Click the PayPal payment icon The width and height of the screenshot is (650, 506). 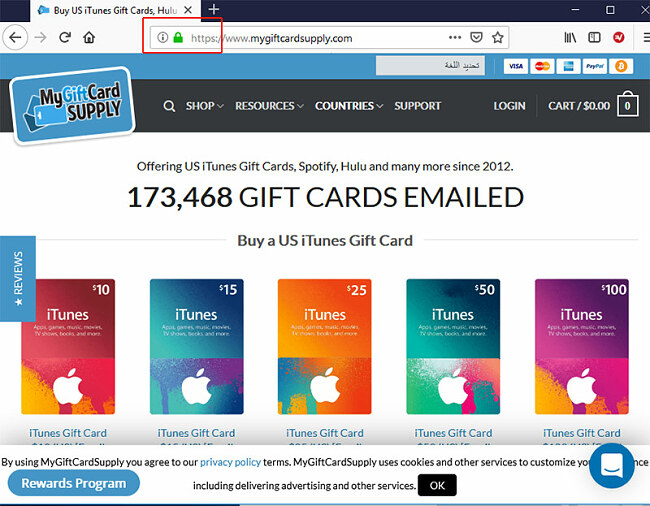(x=594, y=66)
